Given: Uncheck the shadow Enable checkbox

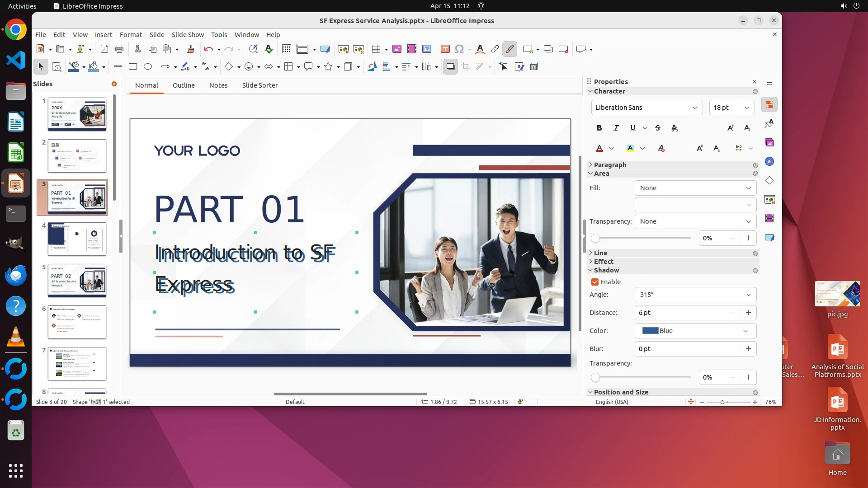Looking at the screenshot, I should [595, 282].
